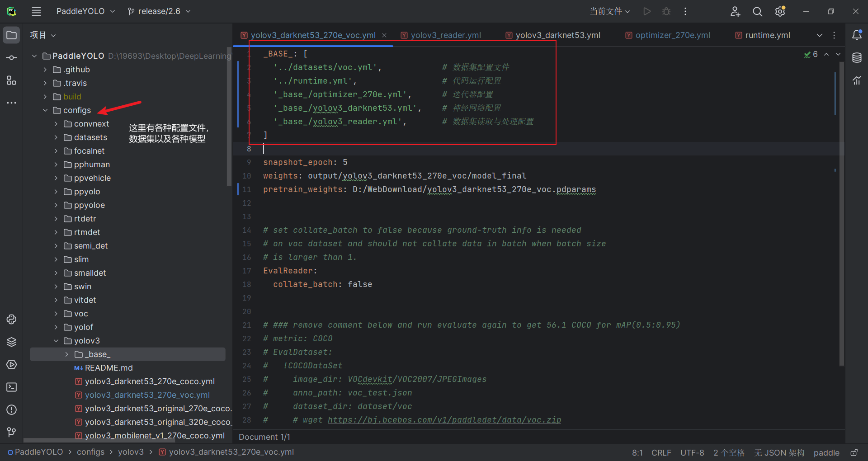
Task: Go to line via 8:1 indicator
Action: (637, 452)
